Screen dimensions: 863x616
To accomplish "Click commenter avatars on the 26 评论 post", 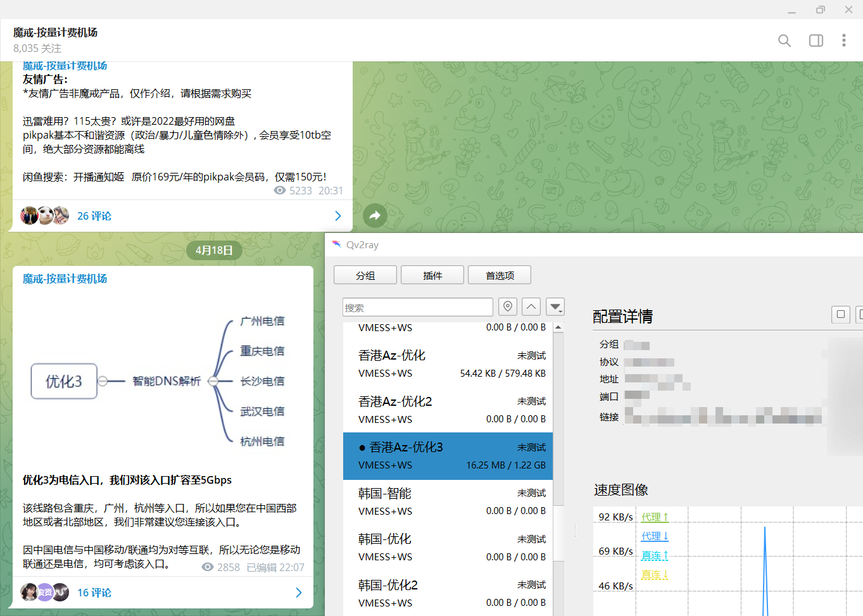I will (x=44, y=216).
